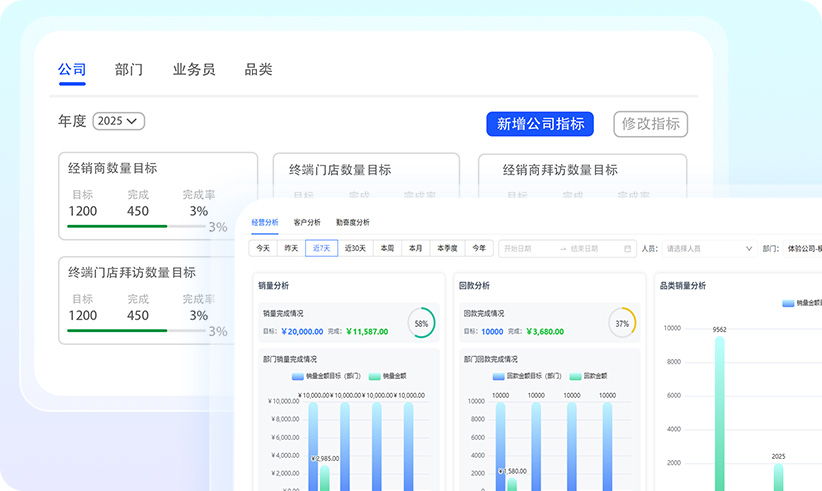Click the 部门回款完成情况 subheading
This screenshot has width=822, height=491.
490,359
